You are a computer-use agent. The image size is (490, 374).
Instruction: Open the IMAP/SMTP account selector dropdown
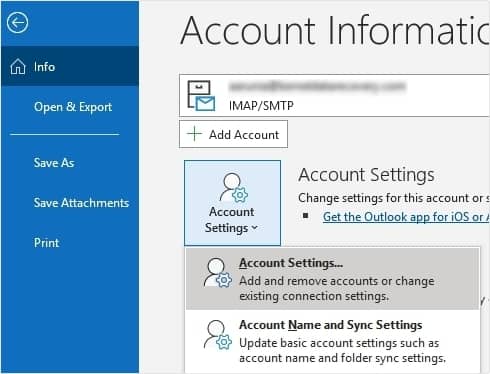click(x=334, y=96)
